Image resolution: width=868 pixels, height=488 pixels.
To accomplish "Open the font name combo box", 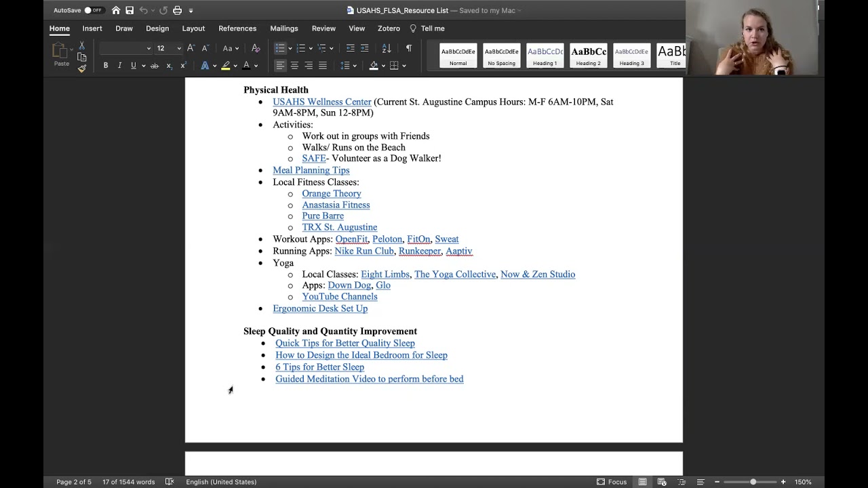I will 125,48.
